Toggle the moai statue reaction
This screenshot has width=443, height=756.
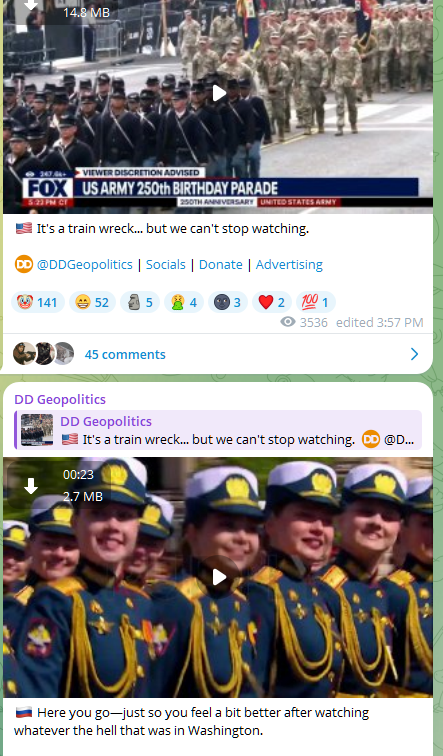140,302
